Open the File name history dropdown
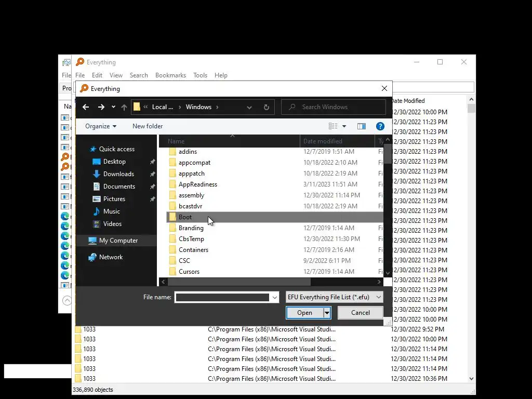The height and width of the screenshot is (399, 532). tap(274, 298)
